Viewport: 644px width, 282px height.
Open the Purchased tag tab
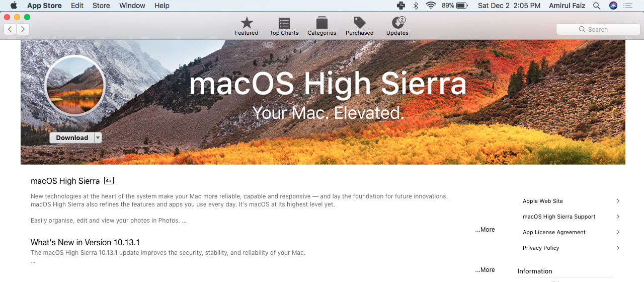[x=359, y=26]
